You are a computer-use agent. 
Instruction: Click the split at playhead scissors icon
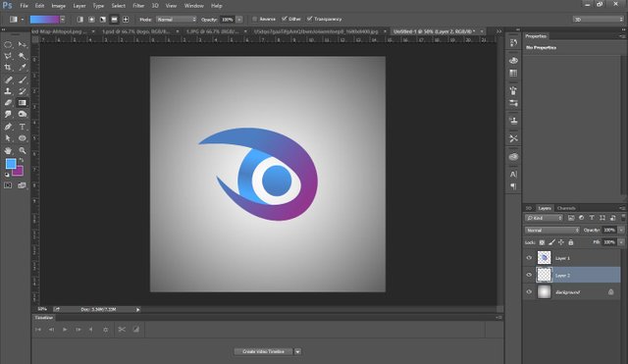(x=122, y=329)
